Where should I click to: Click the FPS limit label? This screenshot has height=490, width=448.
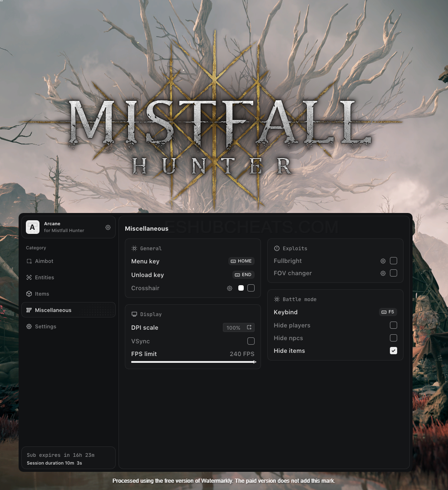(144, 354)
